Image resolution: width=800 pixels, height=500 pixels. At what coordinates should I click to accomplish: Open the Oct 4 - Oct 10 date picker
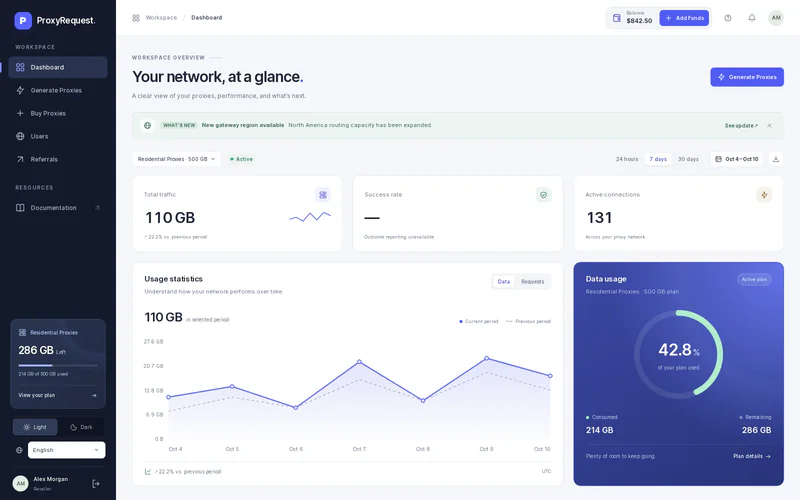coord(737,159)
